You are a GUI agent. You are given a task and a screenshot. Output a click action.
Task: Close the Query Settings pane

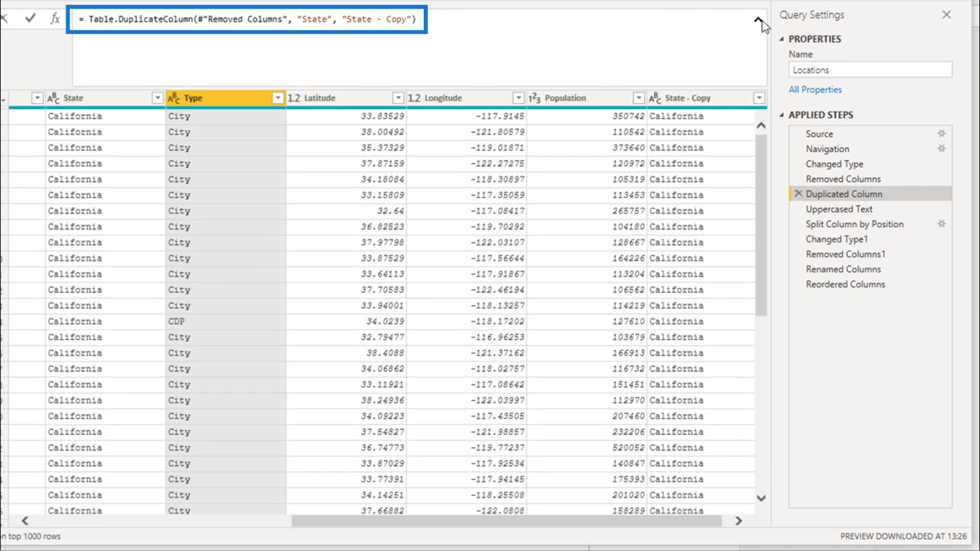coord(946,14)
